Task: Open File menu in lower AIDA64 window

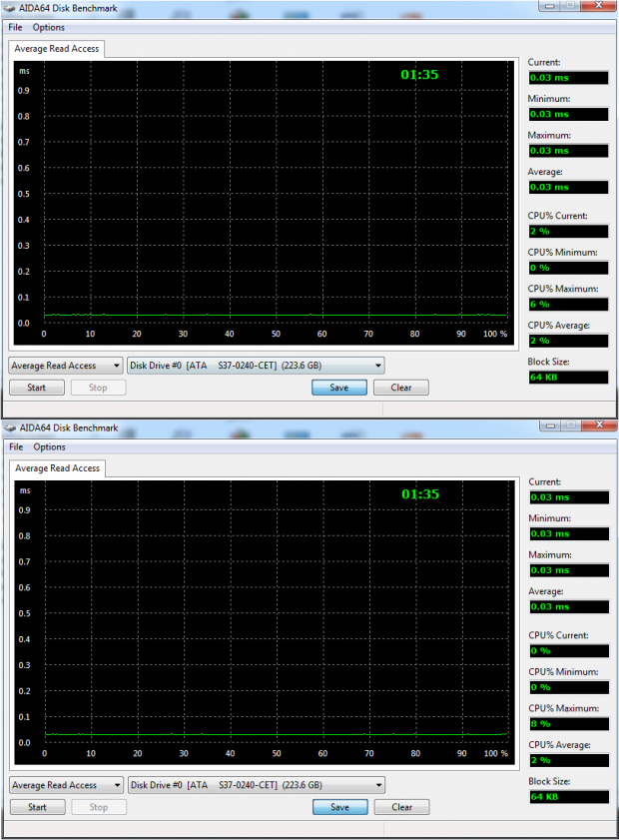Action: 16,446
